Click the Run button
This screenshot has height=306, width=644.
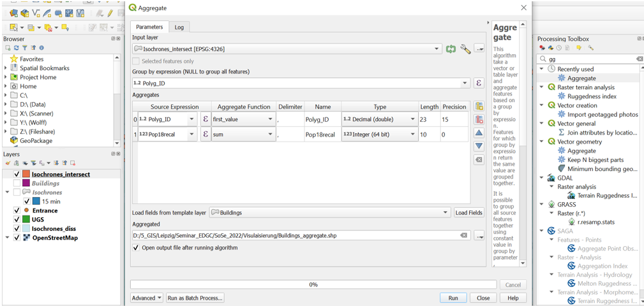point(453,298)
